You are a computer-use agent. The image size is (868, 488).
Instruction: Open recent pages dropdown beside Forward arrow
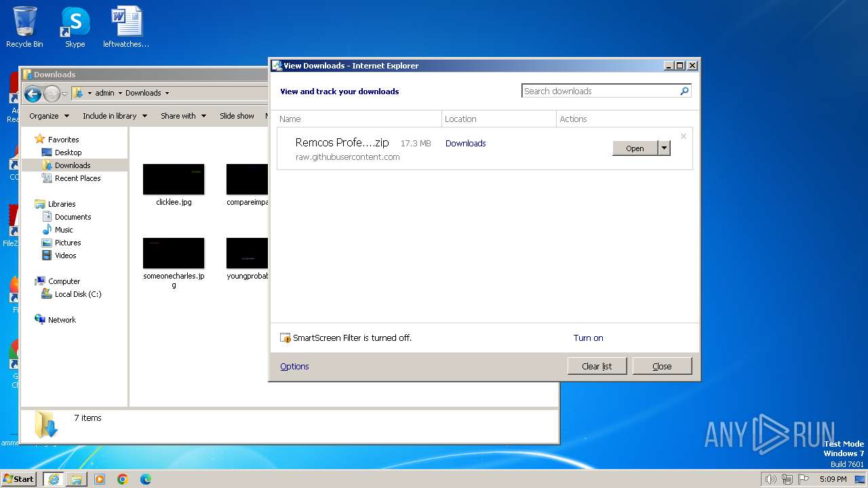tap(65, 94)
